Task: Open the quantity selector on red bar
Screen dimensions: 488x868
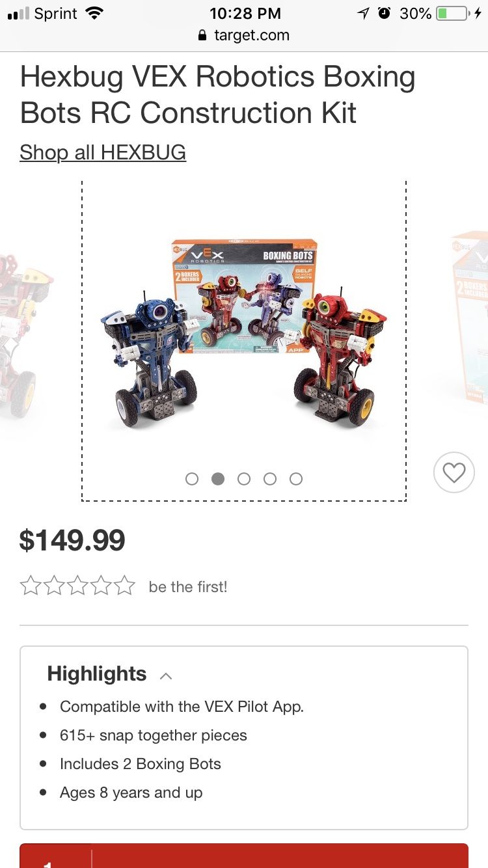Action: tap(55, 856)
